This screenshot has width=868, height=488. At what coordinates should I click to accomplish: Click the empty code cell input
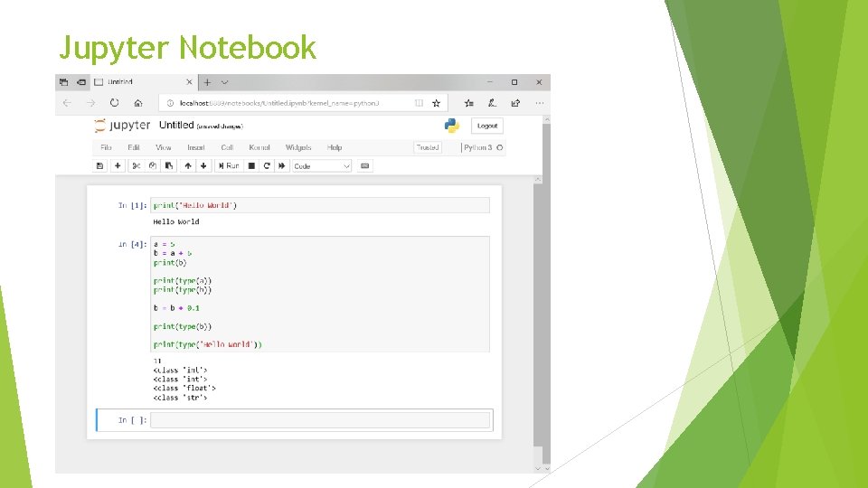click(x=320, y=420)
